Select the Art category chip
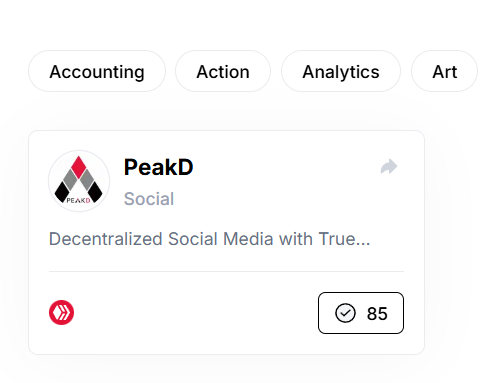Screen dimensions: 484x383 pos(445,71)
